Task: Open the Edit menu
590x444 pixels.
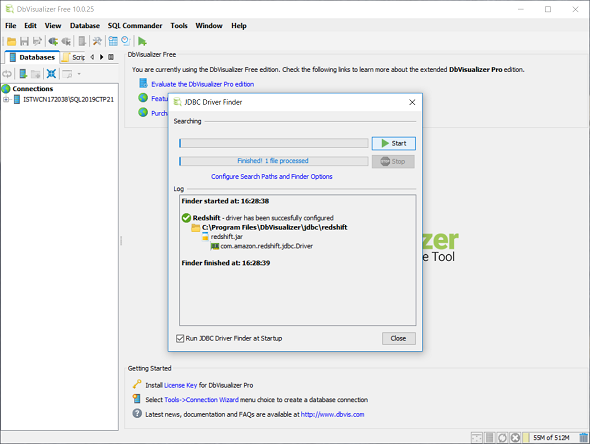Action: point(30,26)
